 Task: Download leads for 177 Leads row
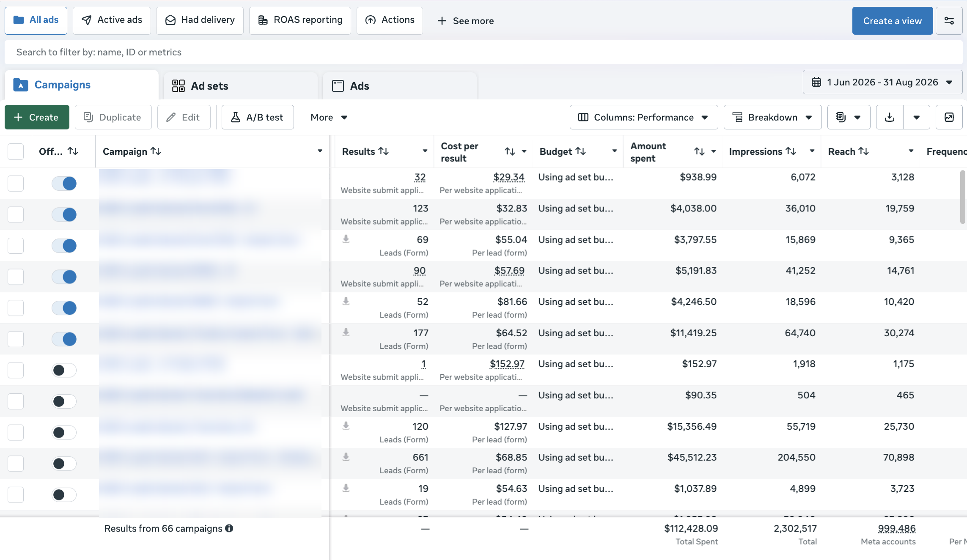coord(346,332)
